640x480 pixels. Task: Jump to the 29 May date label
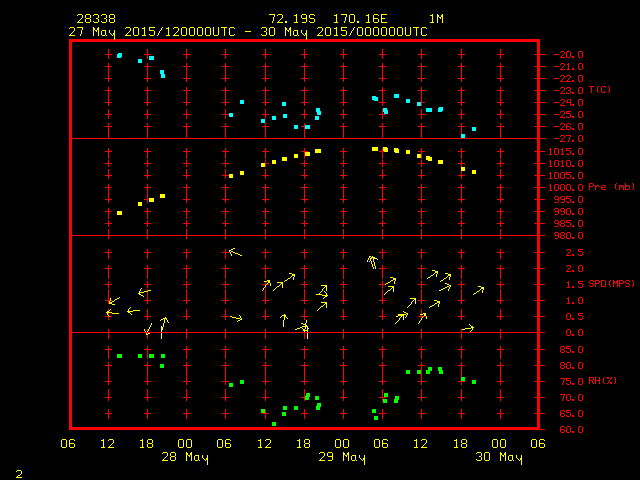click(x=342, y=458)
